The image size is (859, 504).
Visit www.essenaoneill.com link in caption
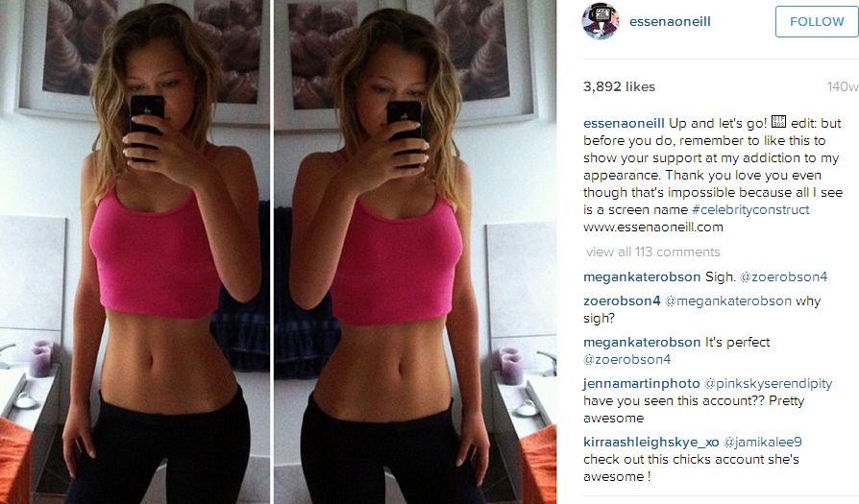coord(653,228)
